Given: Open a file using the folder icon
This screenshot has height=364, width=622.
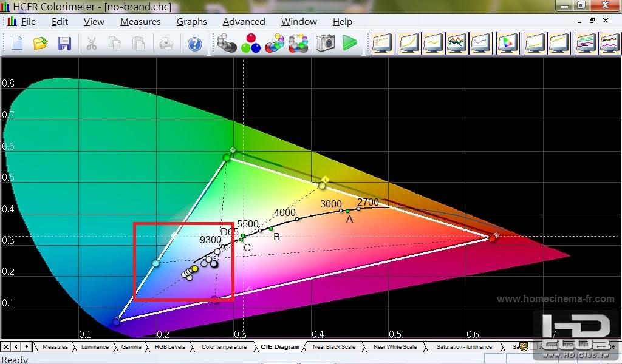Looking at the screenshot, I should (x=40, y=43).
